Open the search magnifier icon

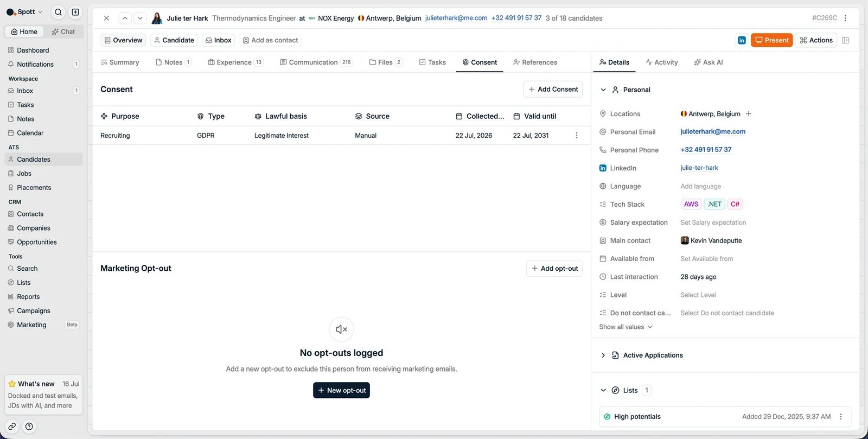coord(58,12)
